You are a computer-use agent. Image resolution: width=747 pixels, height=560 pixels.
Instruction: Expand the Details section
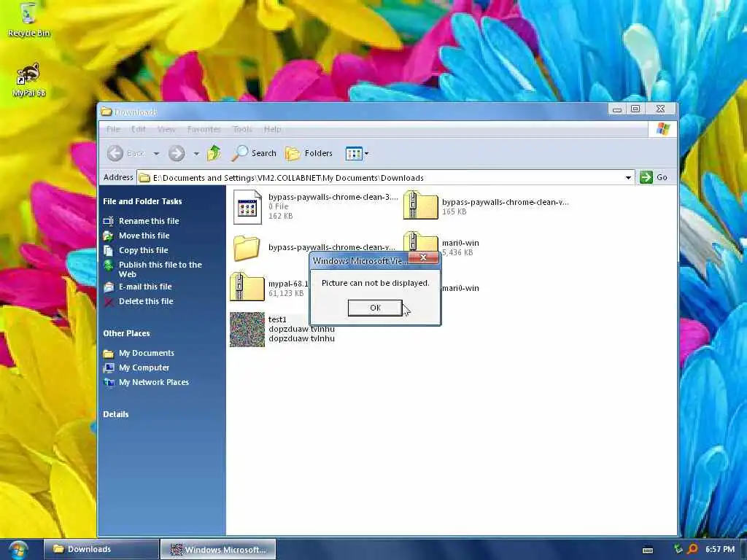116,414
